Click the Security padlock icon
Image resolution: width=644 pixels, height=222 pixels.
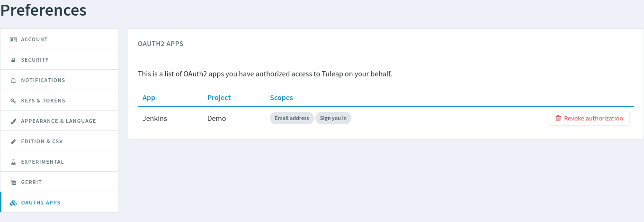[13, 60]
